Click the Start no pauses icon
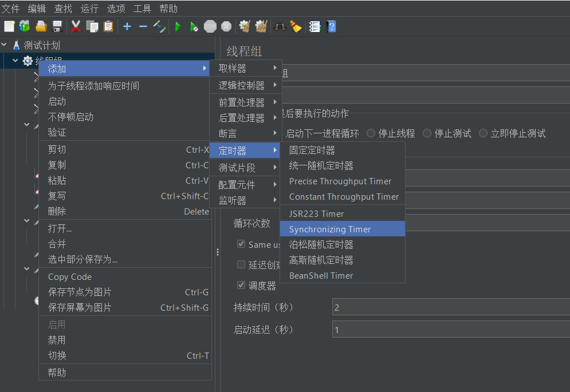Viewport: 570px width, 392px height. 194,26
